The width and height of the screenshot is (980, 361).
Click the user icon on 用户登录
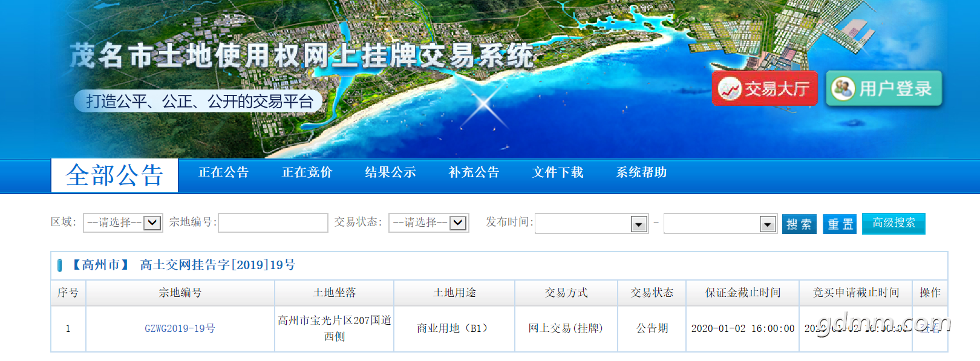point(843,89)
